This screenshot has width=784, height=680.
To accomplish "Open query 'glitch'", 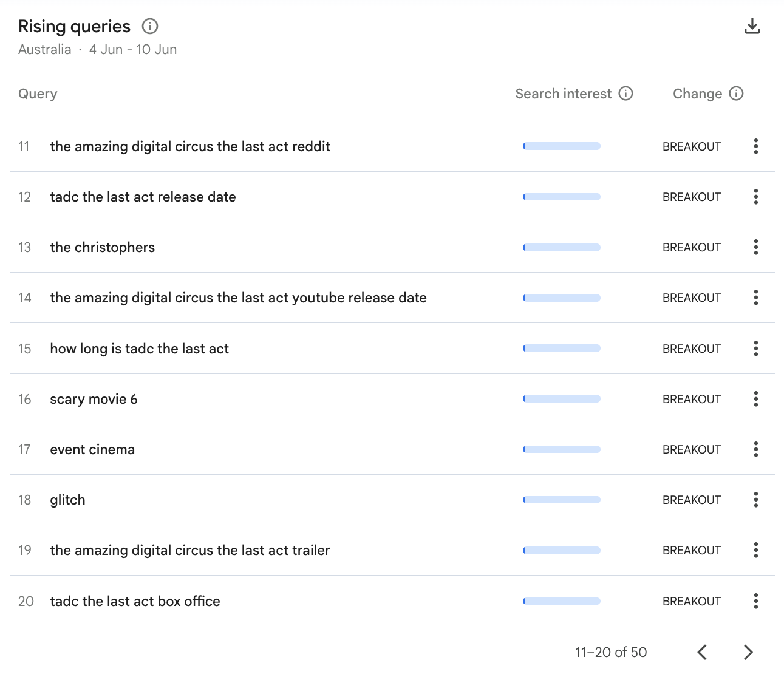I will tap(67, 500).
